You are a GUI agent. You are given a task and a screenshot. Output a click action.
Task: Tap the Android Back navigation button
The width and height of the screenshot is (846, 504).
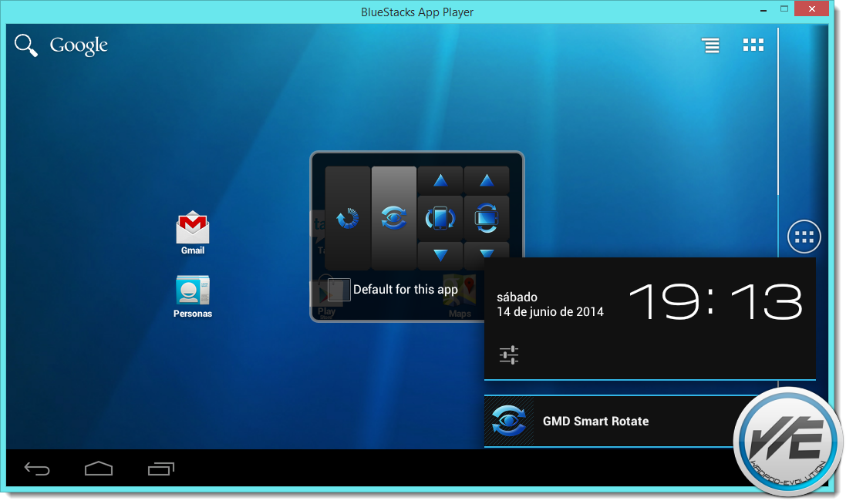[x=37, y=469]
